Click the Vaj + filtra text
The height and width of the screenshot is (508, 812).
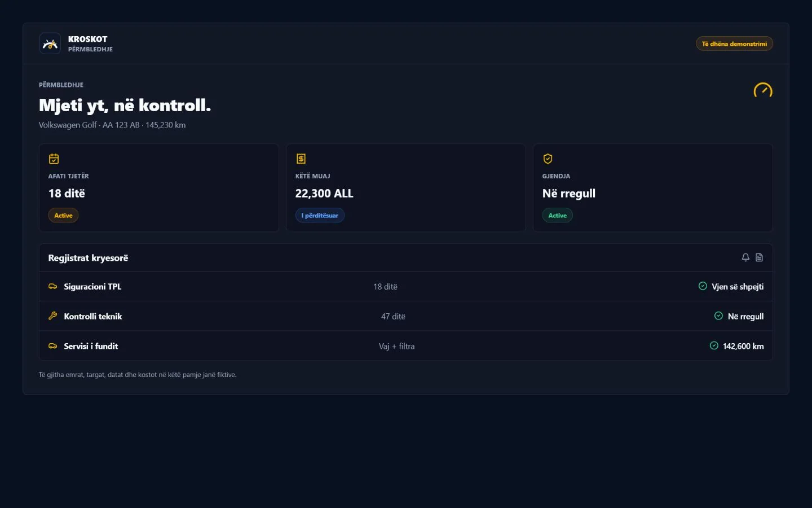click(x=396, y=347)
